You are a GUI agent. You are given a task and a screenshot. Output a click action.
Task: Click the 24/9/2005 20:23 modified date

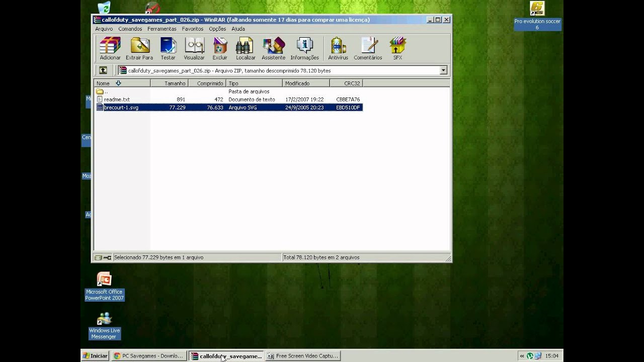(304, 108)
